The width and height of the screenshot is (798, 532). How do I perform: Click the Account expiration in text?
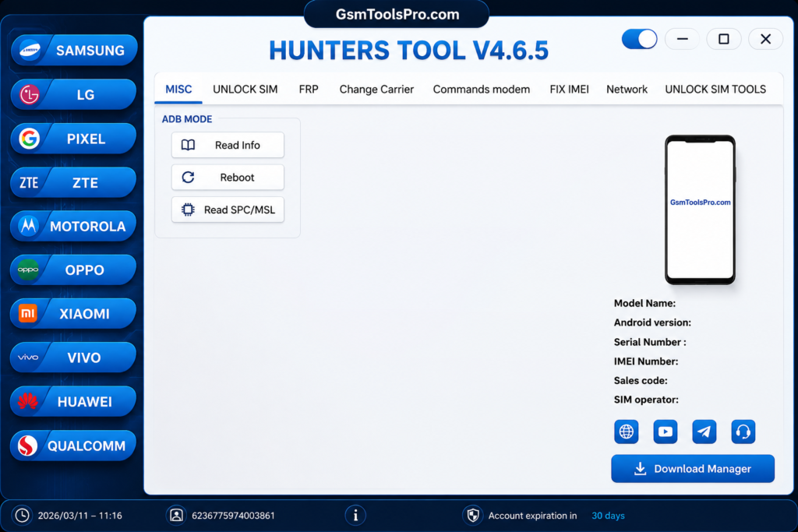pyautogui.click(x=532, y=516)
